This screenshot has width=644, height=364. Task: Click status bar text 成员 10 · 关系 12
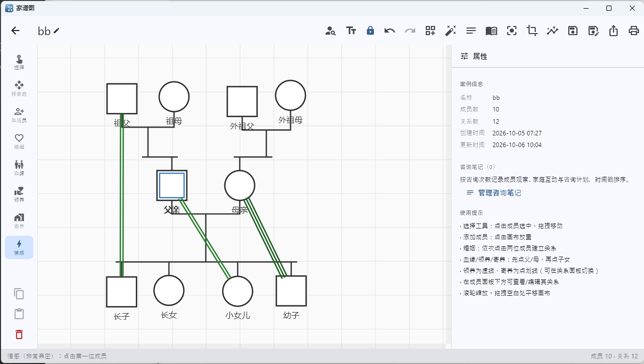coord(614,356)
